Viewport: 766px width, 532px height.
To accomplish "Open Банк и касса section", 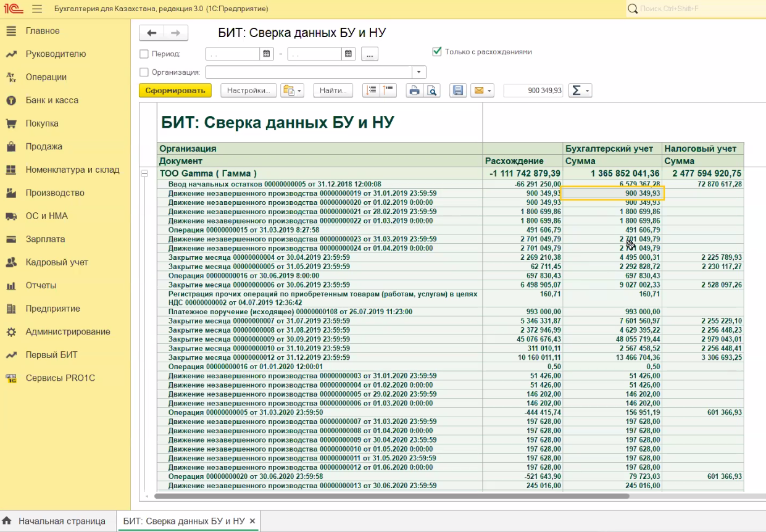I will 52,100.
